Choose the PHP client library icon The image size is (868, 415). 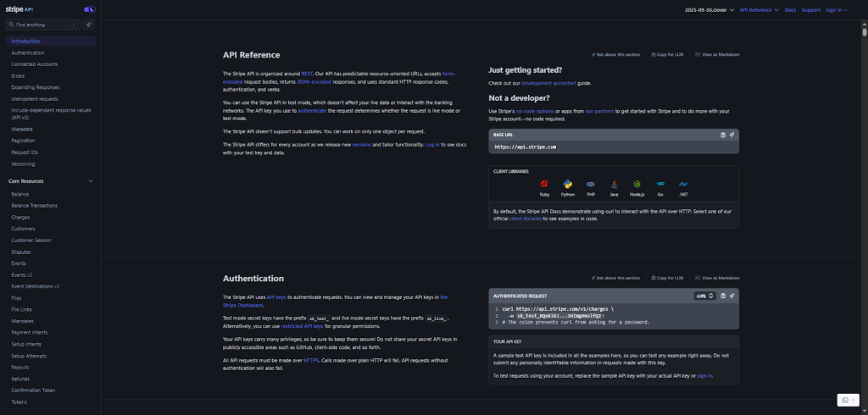[x=591, y=185]
